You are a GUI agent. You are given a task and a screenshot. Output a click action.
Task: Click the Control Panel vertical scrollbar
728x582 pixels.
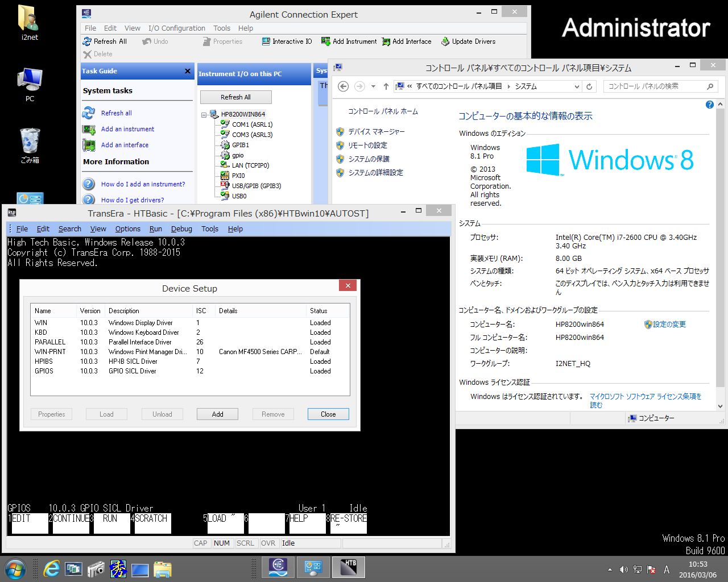pos(720,256)
